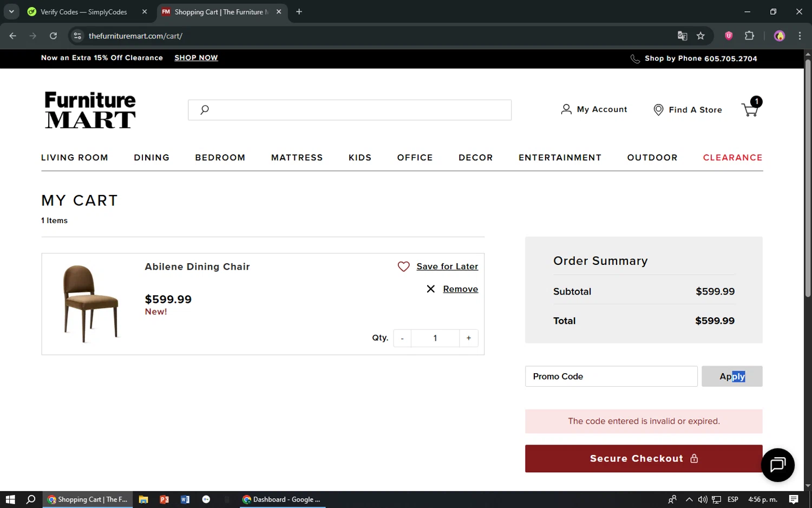Open the DECOR menu
812x508 pixels.
476,158
